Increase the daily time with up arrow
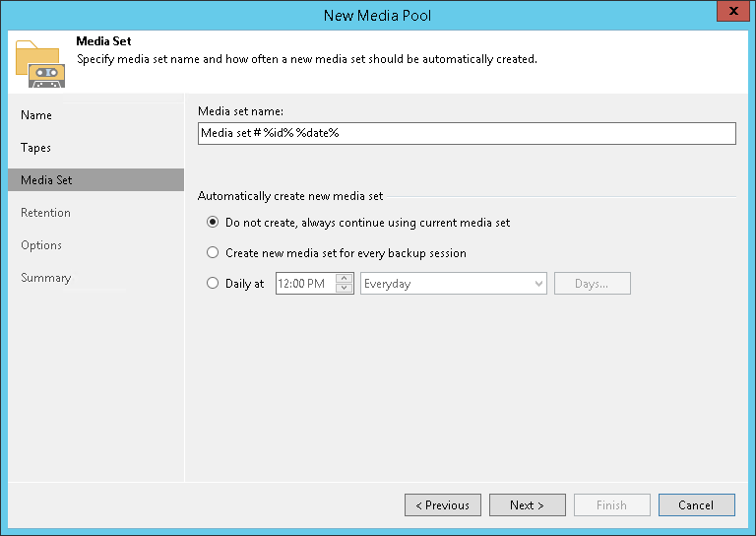 tap(344, 279)
